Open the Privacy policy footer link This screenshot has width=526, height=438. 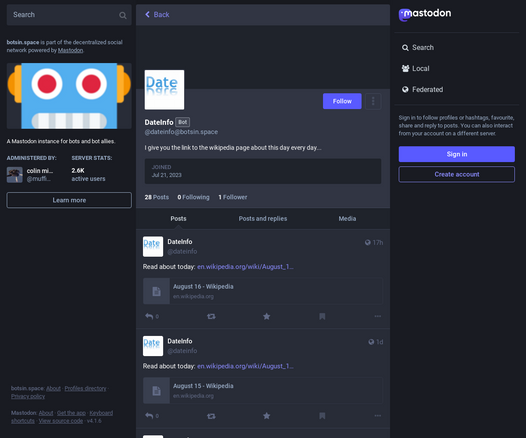(28, 396)
